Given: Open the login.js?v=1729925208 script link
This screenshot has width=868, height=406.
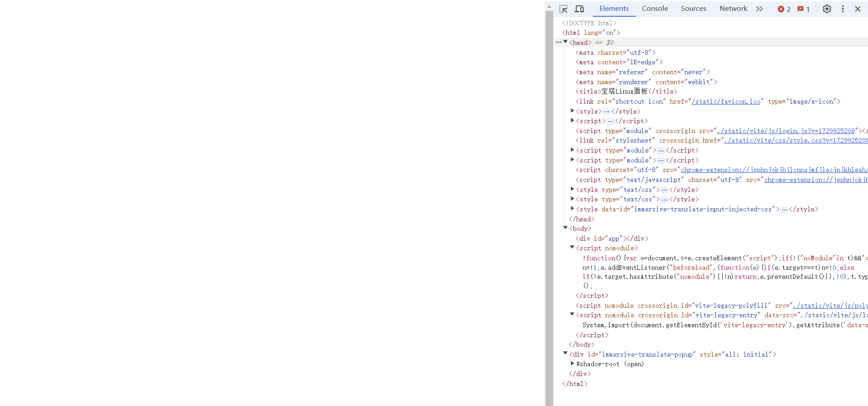Looking at the screenshot, I should point(786,131).
